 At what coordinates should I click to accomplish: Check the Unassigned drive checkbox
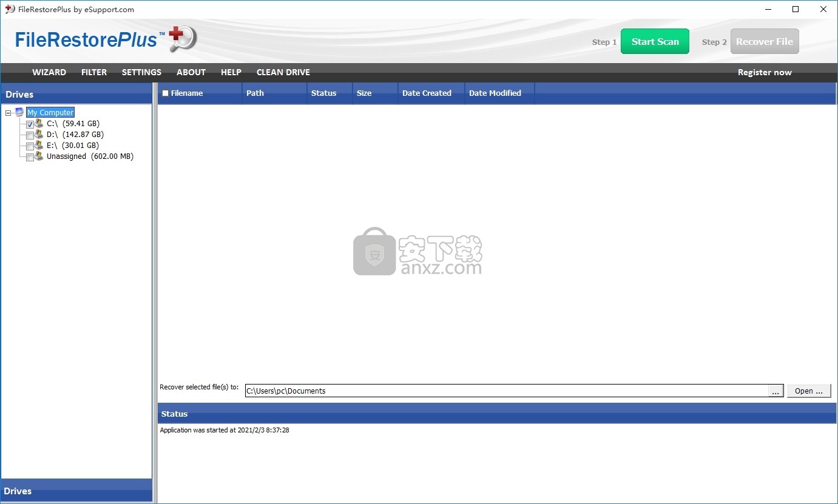coord(30,157)
